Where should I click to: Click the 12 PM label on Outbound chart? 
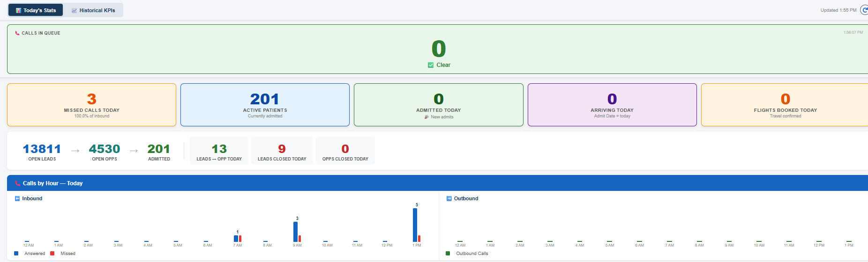[x=819, y=245]
